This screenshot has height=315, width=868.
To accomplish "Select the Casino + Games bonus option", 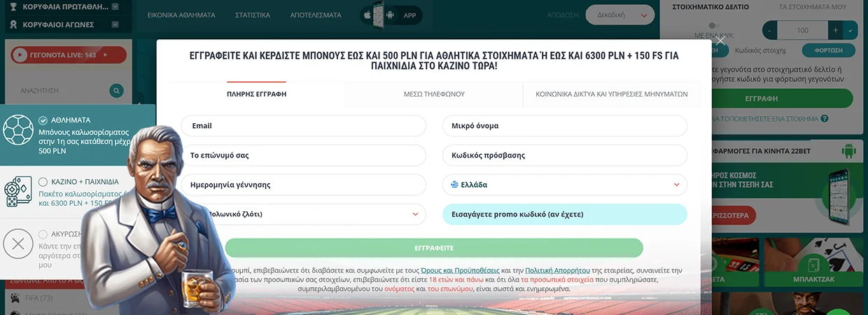I will [x=43, y=182].
